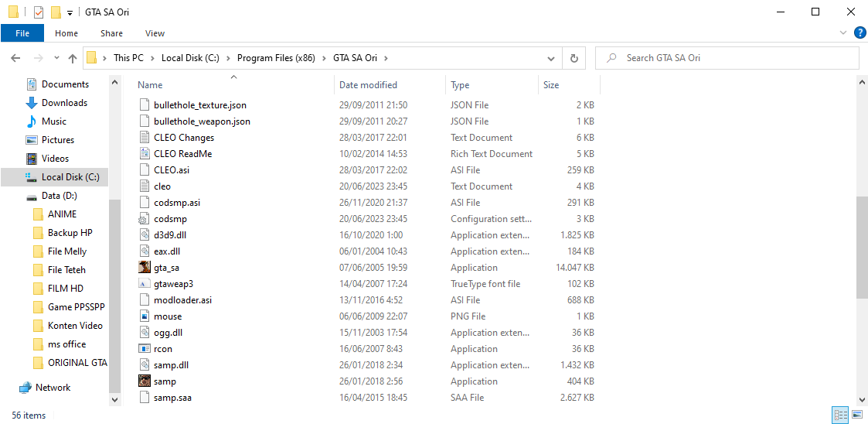
Task: Switch to Large icons view layout
Action: point(857,415)
